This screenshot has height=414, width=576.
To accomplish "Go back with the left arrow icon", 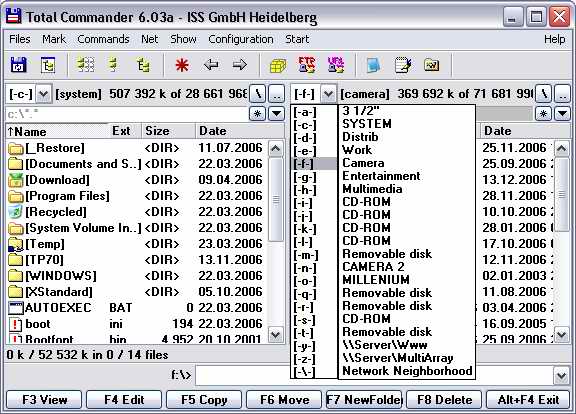I will coord(211,65).
